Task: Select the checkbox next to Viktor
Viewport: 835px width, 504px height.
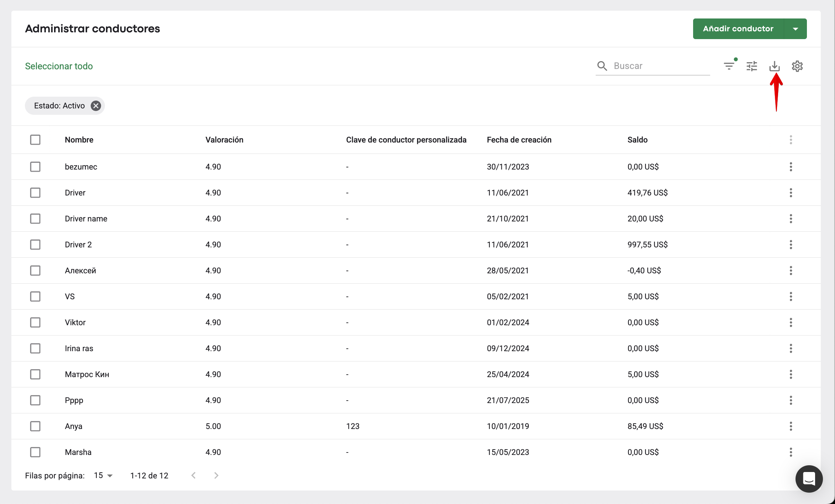Action: (x=35, y=322)
